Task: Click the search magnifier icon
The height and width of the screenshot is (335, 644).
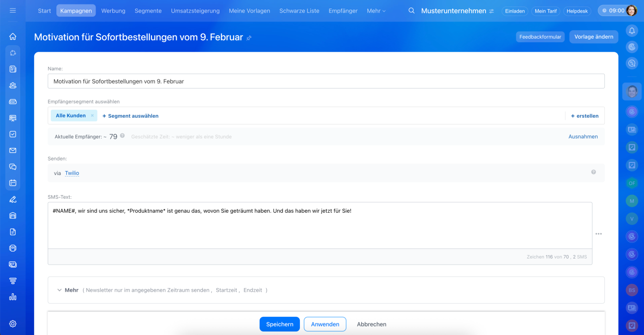Action: pyautogui.click(x=412, y=11)
